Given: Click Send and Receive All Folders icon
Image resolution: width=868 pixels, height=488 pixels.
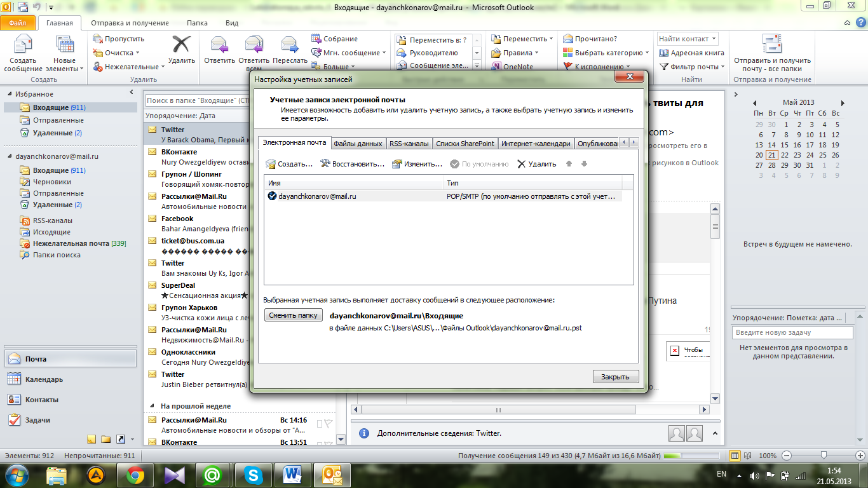Looking at the screenshot, I should point(772,53).
